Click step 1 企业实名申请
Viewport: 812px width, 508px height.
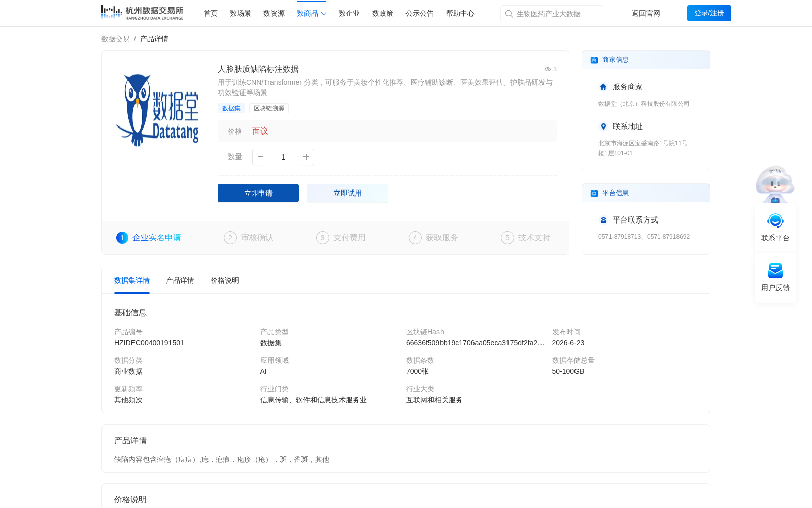(x=149, y=238)
